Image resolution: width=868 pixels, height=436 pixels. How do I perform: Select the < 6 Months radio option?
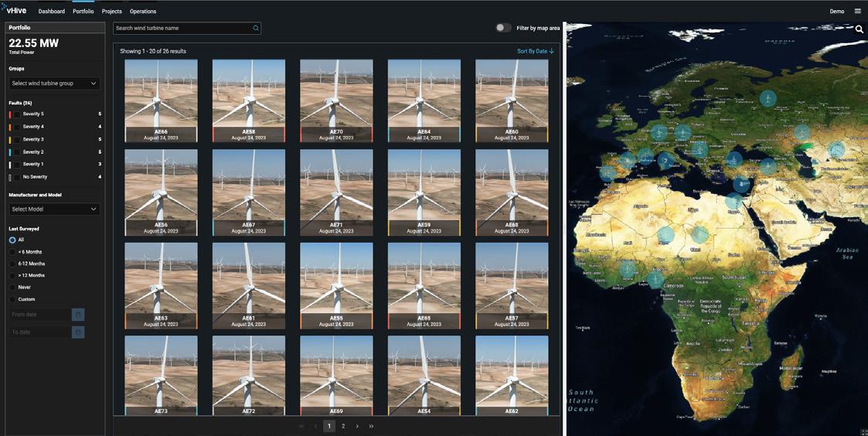pos(12,252)
